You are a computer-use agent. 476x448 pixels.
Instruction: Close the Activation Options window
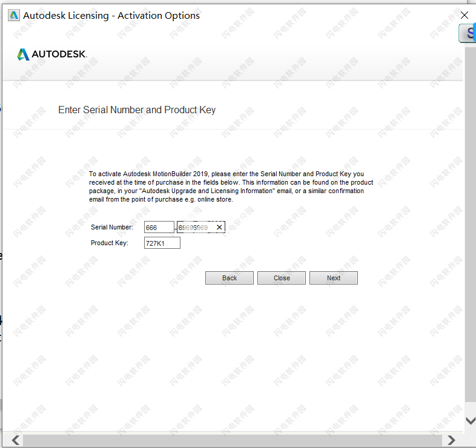coord(464,15)
